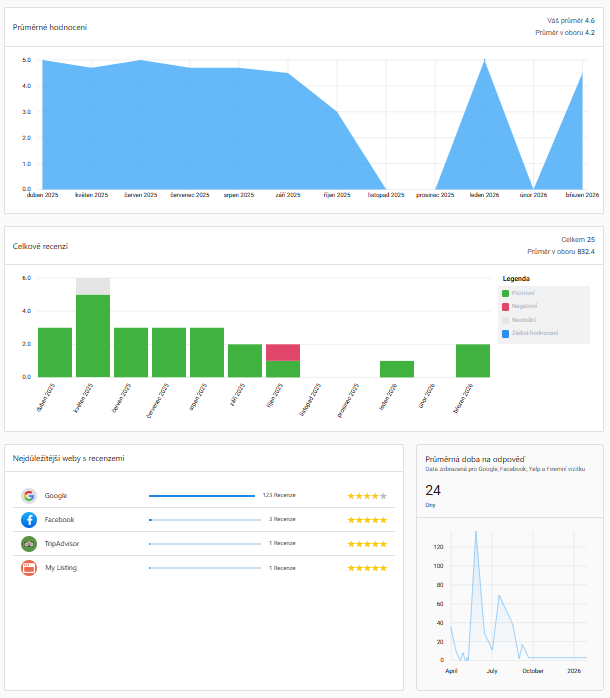Click My Listing's five-star rating
The width and height of the screenshot is (610, 698).
point(367,568)
